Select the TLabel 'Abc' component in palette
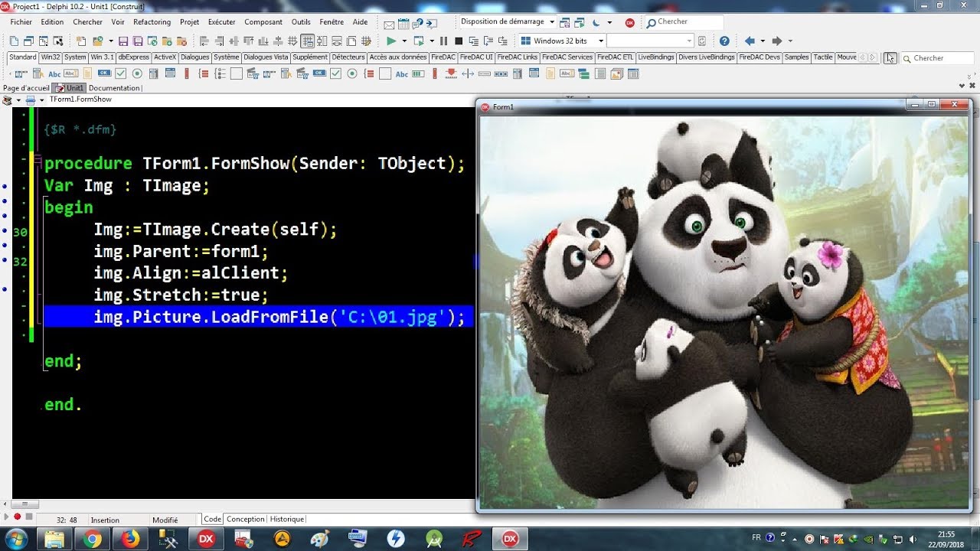This screenshot has height=551, width=980. click(54, 74)
